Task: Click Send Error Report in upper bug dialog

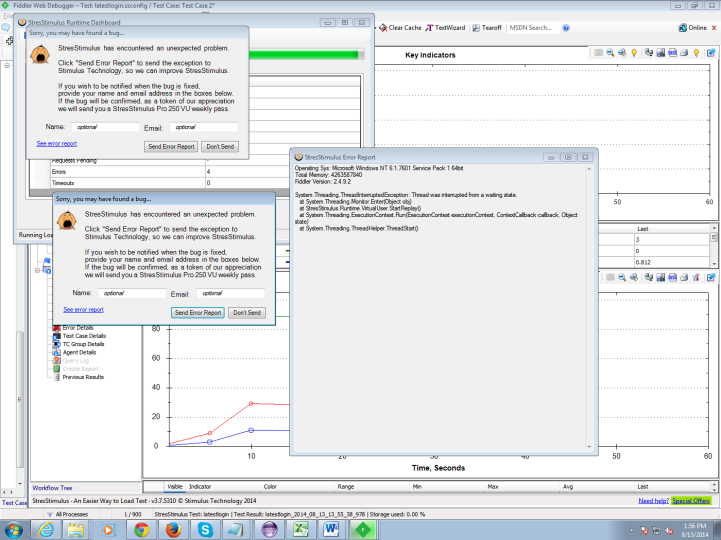Action: tap(172, 146)
